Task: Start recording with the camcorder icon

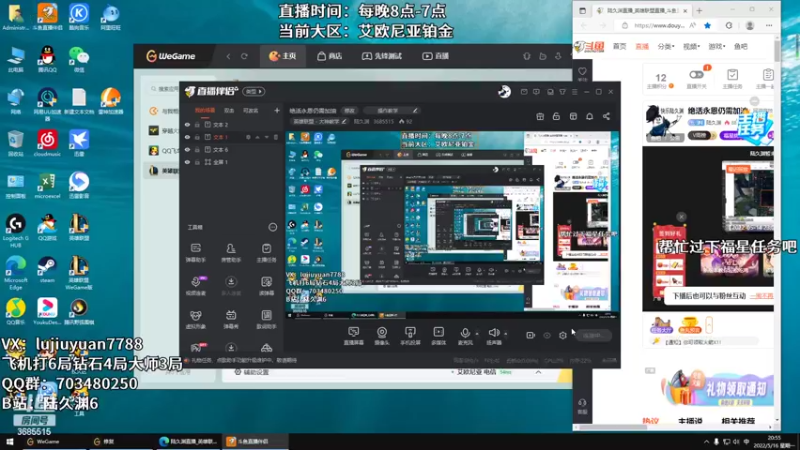Action: [530, 335]
